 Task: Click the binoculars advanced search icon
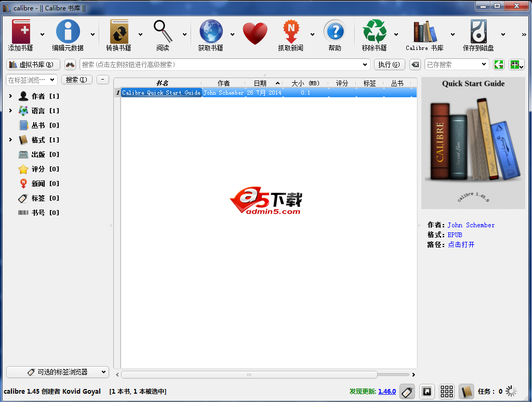coord(70,64)
